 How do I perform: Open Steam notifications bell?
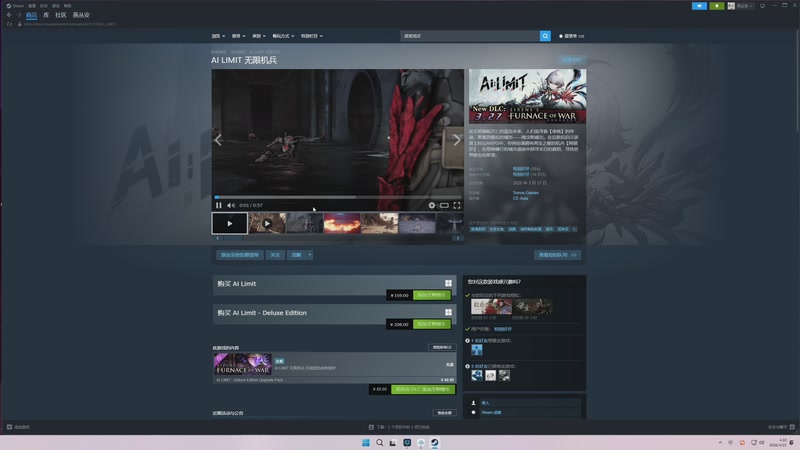[x=716, y=6]
